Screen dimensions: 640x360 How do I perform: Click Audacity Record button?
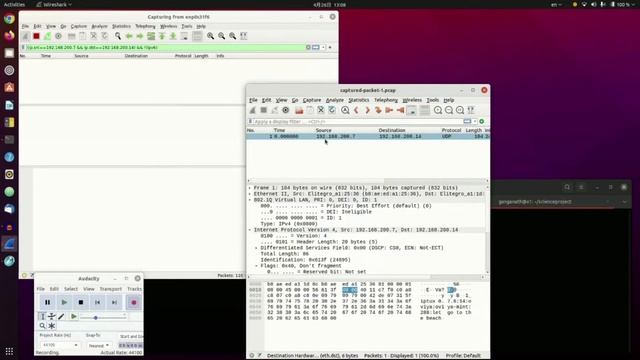click(x=133, y=302)
